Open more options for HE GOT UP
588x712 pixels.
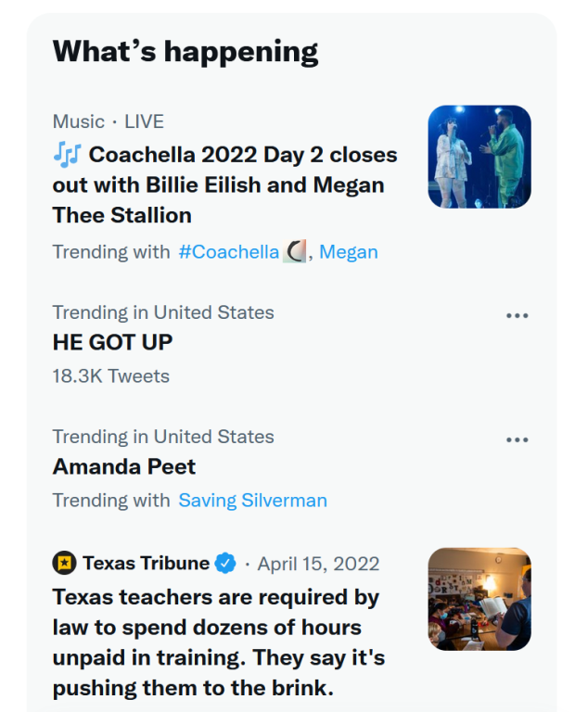[517, 315]
